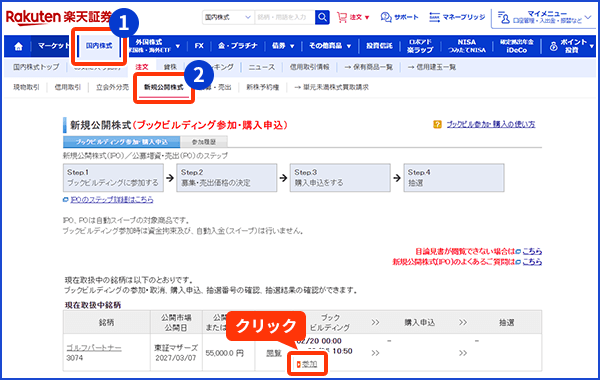This screenshot has height=380, width=600.
Task: Click the stock code 3074
Action: [x=75, y=358]
